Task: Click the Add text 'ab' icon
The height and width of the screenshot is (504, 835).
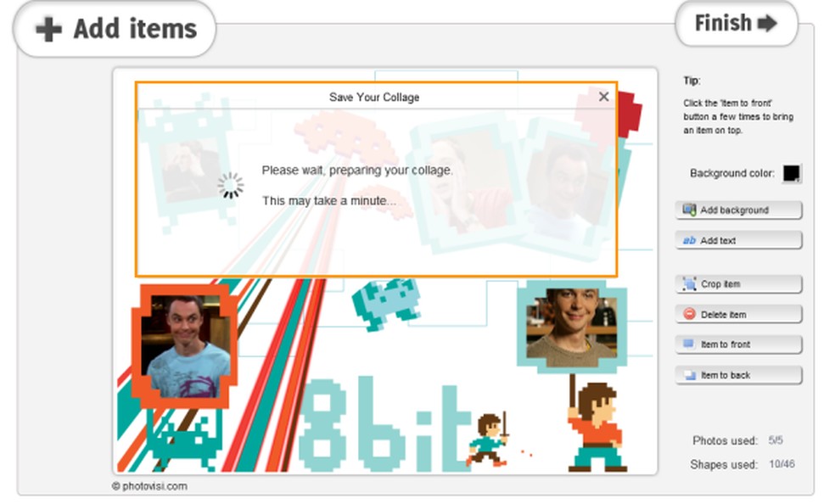Action: point(689,240)
